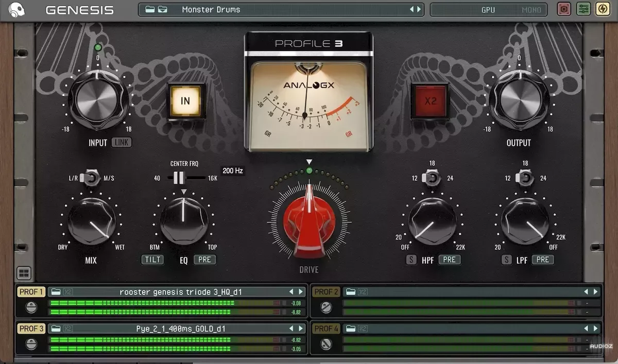Open folder icon in PROF 3 row
618x364 pixels.
(x=56, y=328)
